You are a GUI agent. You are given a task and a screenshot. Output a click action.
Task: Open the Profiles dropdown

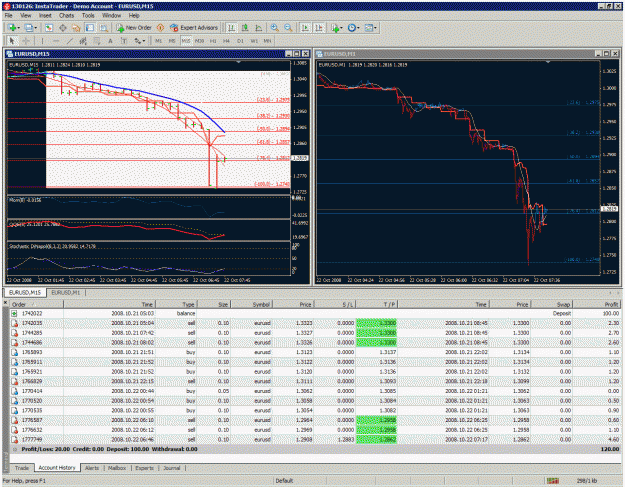31,27
